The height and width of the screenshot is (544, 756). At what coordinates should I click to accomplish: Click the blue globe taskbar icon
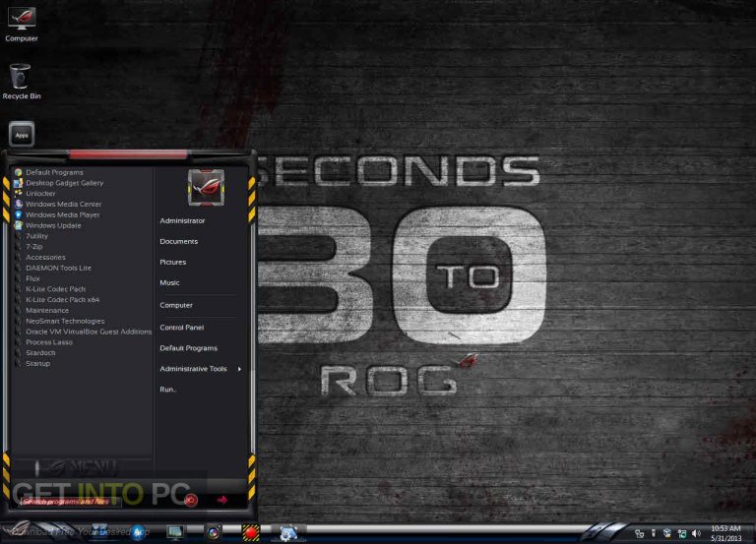(139, 532)
